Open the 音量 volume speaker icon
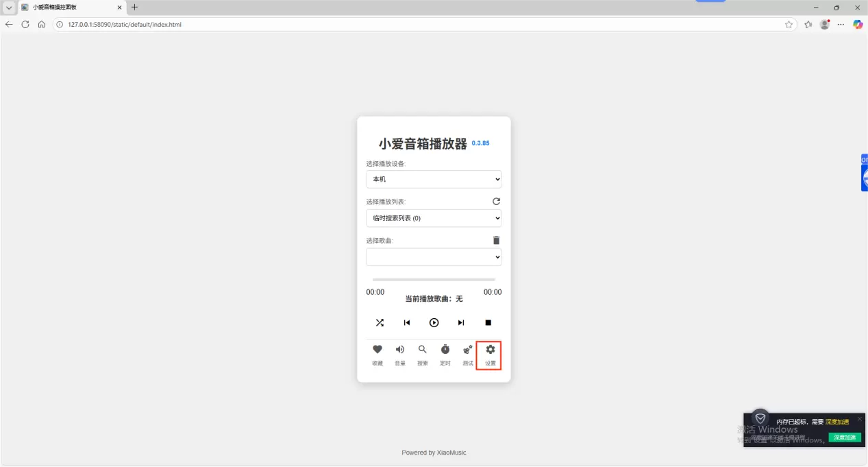The height and width of the screenshot is (467, 868). (400, 350)
